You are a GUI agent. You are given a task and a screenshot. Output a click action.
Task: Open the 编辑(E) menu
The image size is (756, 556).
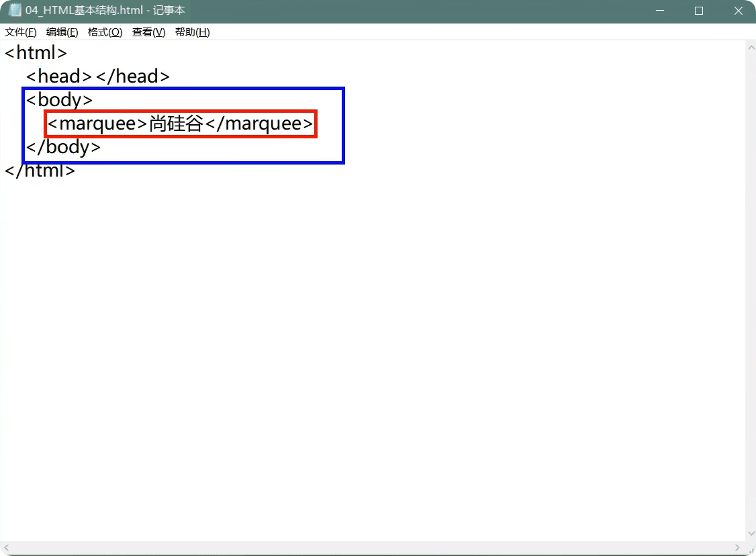62,32
